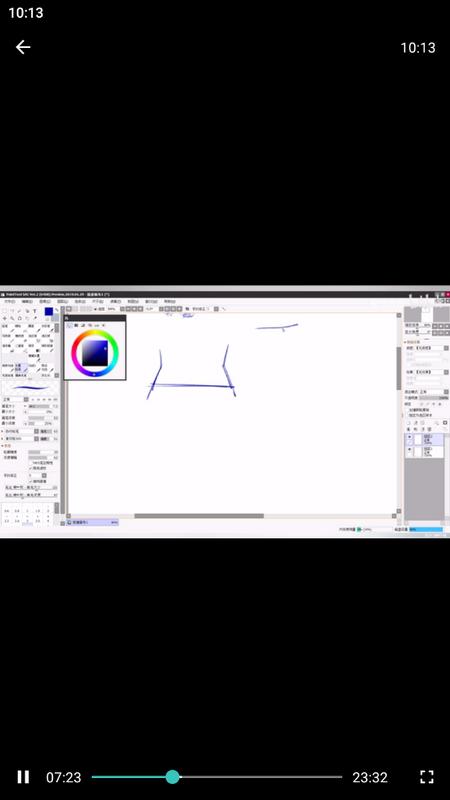This screenshot has width=450, height=800.
Task: Toggle the selection source checkbox
Action: [x=407, y=415]
